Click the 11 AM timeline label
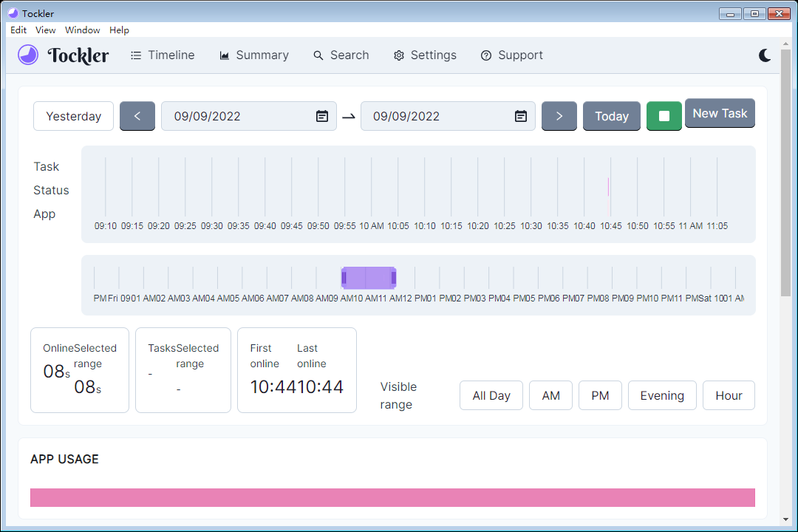 click(691, 226)
